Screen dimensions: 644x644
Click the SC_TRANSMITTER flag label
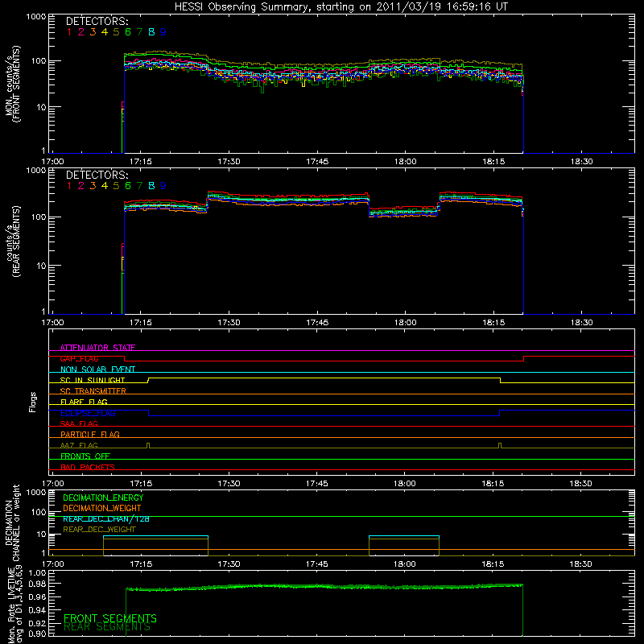(93, 391)
